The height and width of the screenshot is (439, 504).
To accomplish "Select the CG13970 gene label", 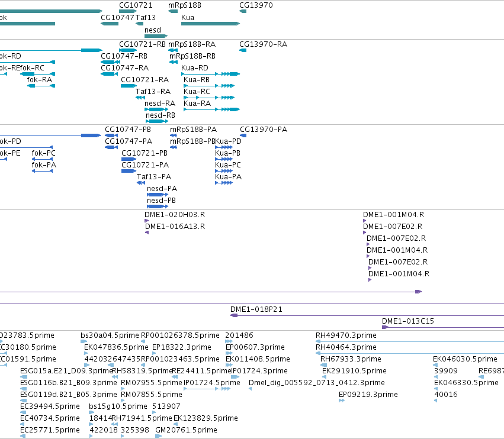I will [x=256, y=5].
